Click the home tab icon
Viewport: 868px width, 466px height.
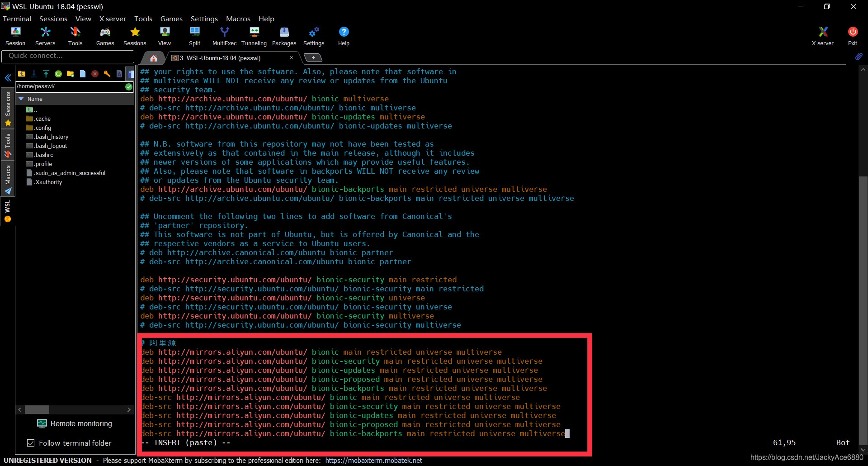click(x=154, y=58)
